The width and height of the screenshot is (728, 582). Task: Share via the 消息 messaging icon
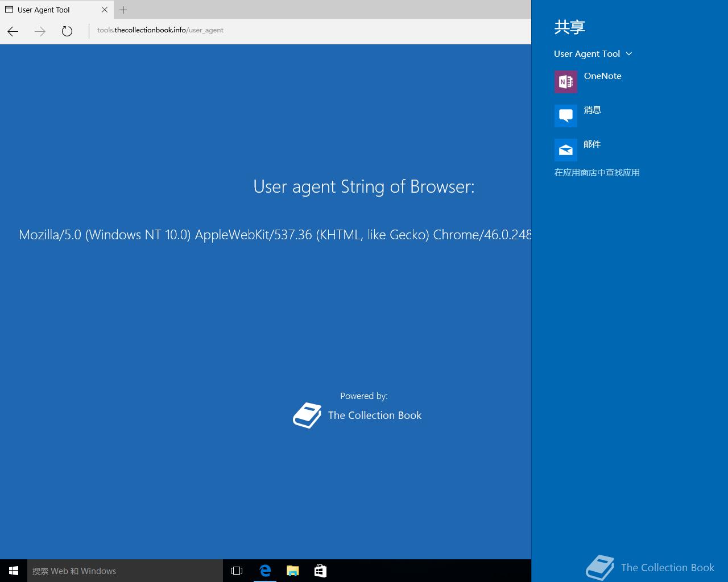pyautogui.click(x=566, y=116)
